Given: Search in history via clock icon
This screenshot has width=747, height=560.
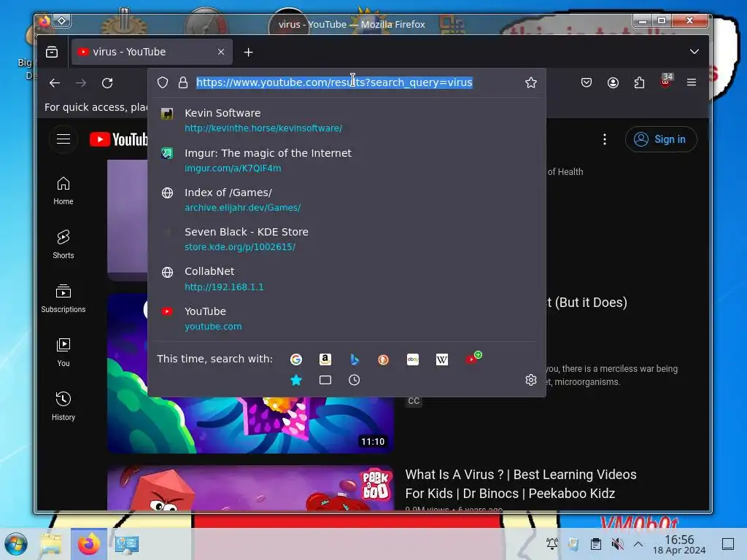Looking at the screenshot, I should pyautogui.click(x=354, y=380).
